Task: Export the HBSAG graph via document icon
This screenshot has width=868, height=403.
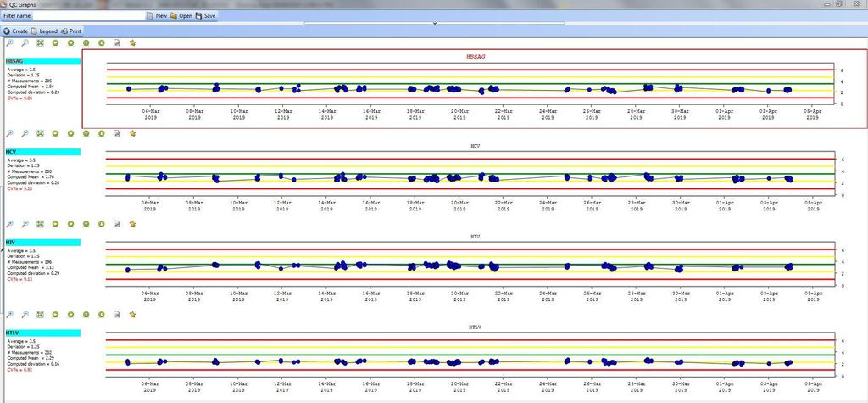Action: click(x=117, y=42)
